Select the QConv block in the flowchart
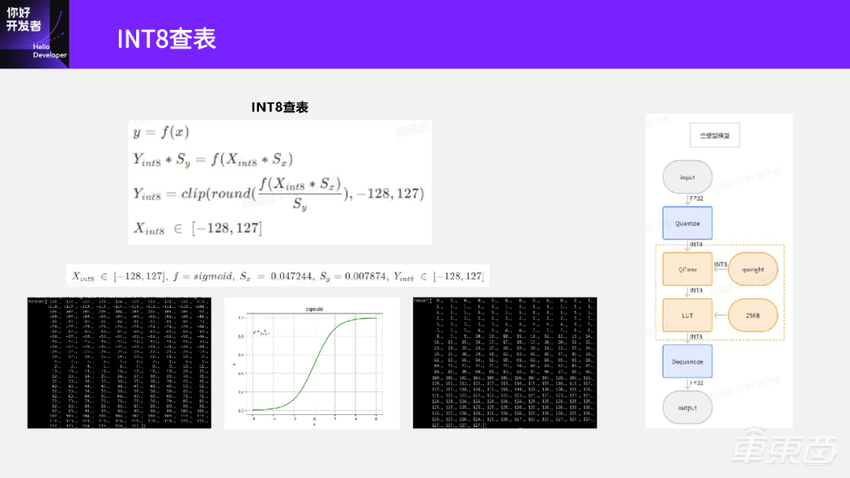Screen dimensions: 850x478 (687, 269)
